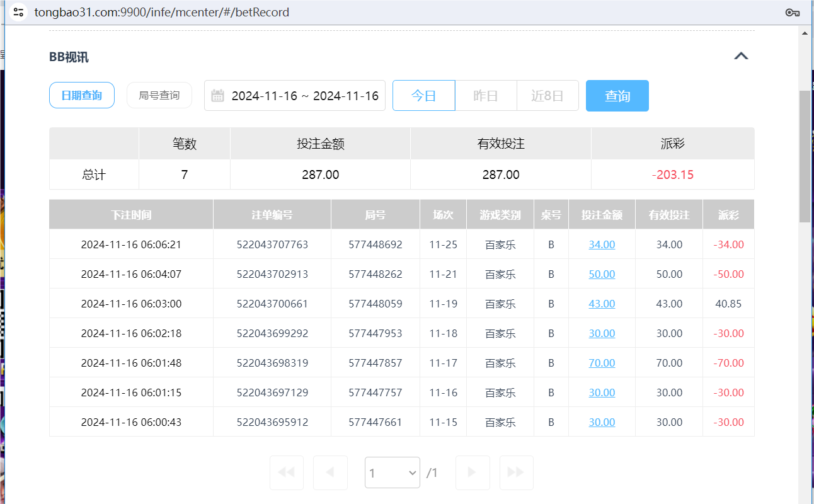Open the calendar icon in the date field

pos(217,95)
